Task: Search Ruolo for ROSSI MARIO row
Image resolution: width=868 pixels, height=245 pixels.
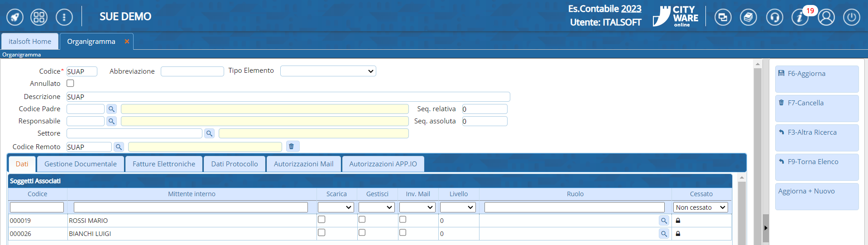Action: pyautogui.click(x=664, y=221)
